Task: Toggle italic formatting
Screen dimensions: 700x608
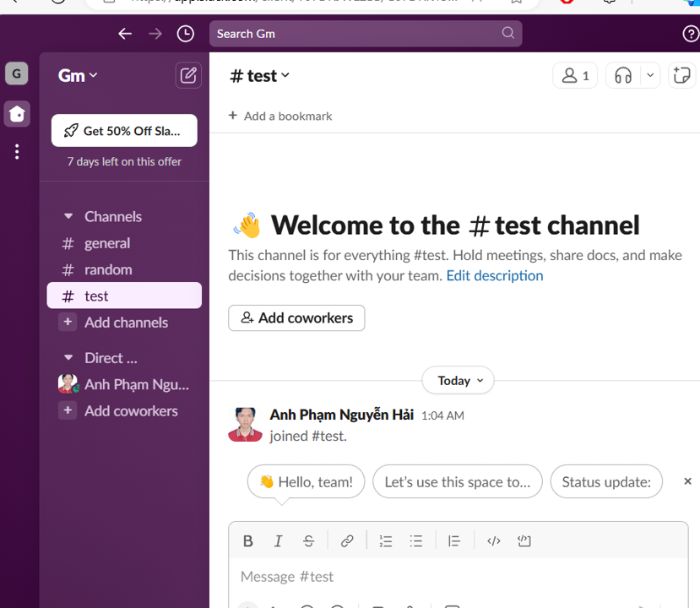Action: pos(278,541)
